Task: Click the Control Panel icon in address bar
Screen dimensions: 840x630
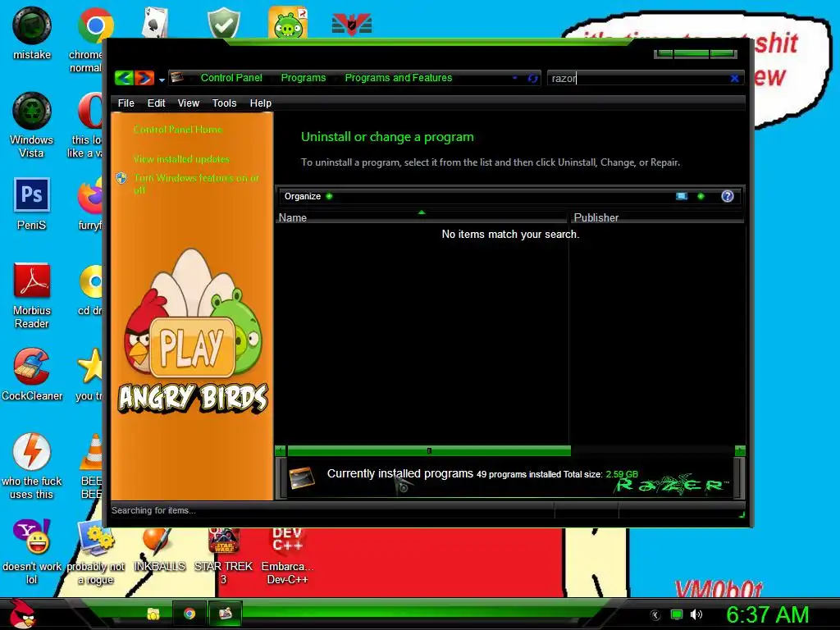Action: (177, 78)
